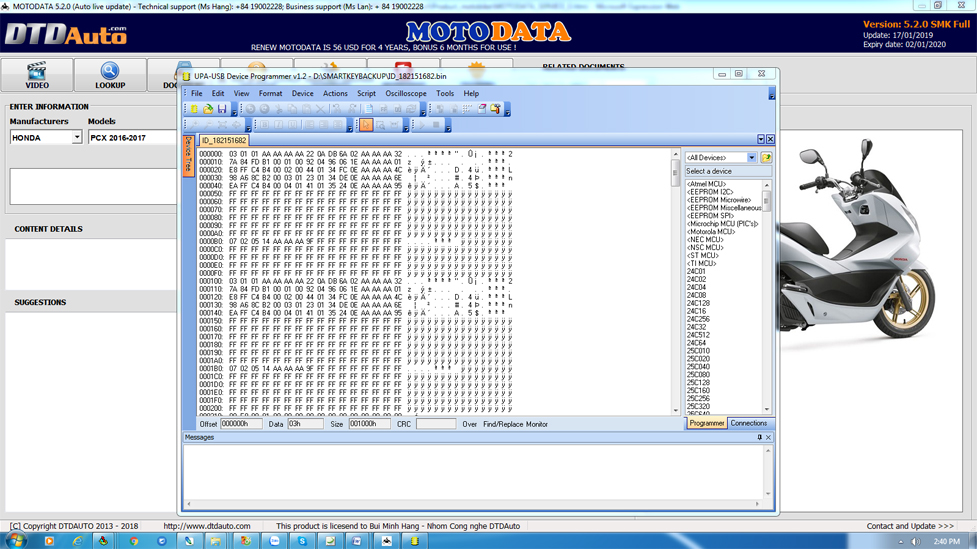Click the Paste toolbar icon

coord(307,109)
